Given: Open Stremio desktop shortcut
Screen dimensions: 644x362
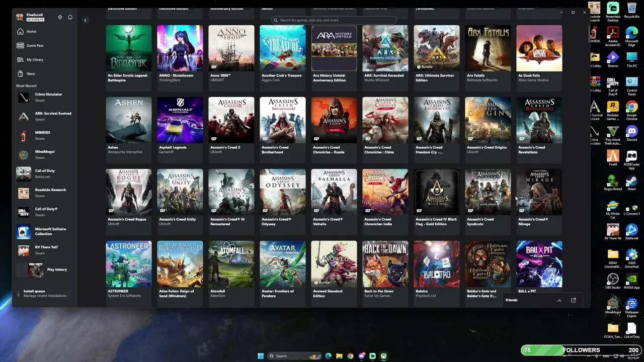Looking at the screenshot, I should [x=613, y=60].
